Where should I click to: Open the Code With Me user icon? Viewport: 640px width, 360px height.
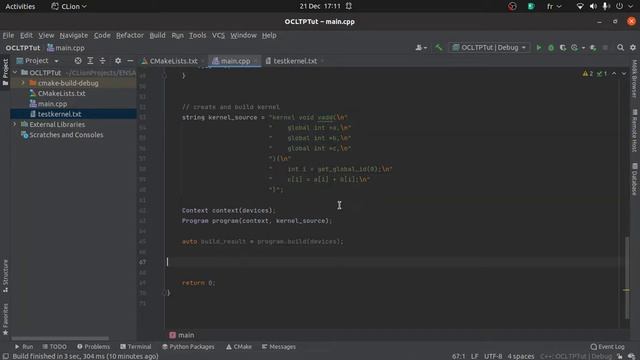[x=421, y=48]
